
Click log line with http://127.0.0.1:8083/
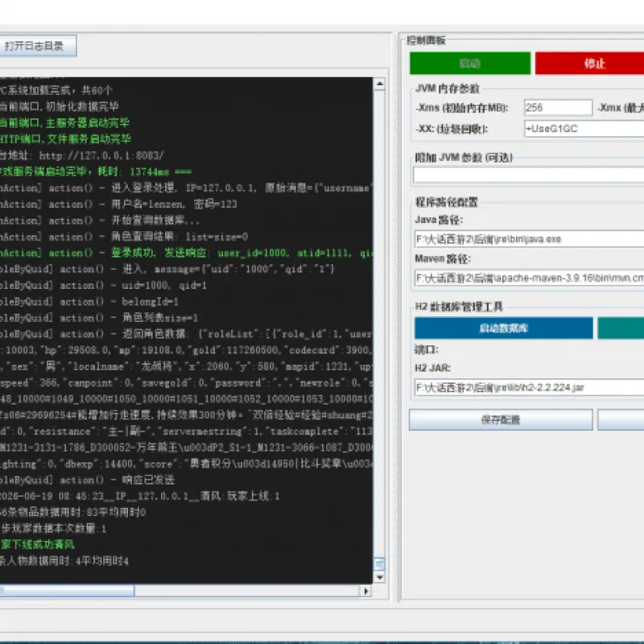coord(82,155)
